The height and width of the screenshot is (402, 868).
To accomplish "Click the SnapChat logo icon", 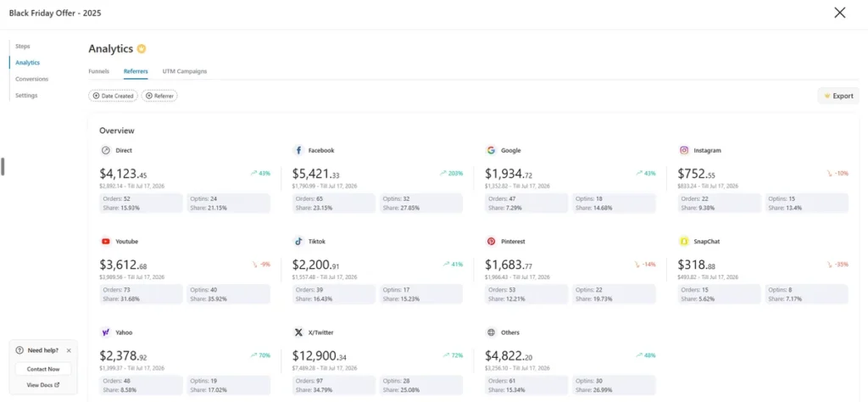I will click(x=684, y=242).
